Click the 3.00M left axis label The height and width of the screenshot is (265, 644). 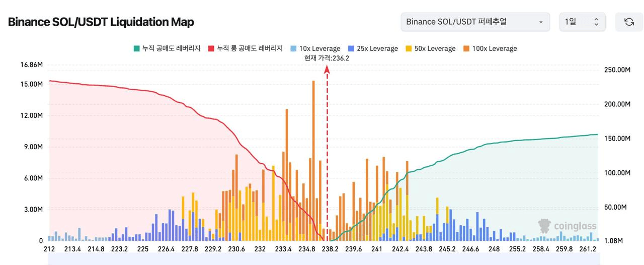[x=33, y=210]
